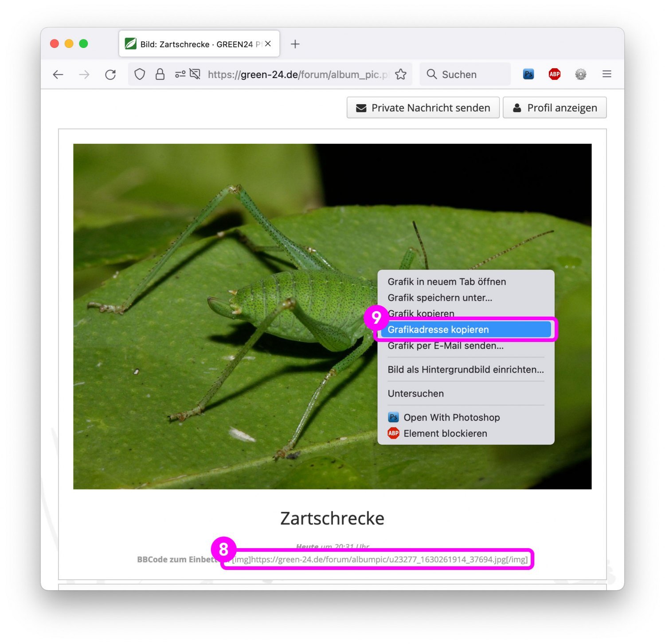This screenshot has width=665, height=644.
Task: Click Untersuchen in the context menu
Action: coord(415,393)
